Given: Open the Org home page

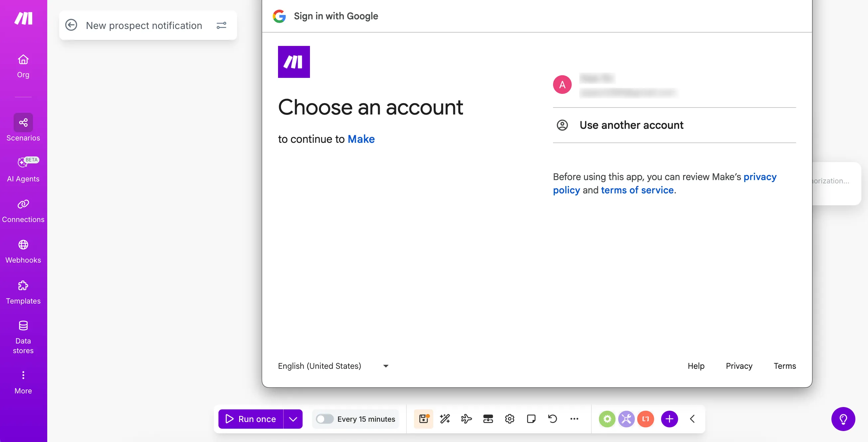Looking at the screenshot, I should pyautogui.click(x=23, y=66).
